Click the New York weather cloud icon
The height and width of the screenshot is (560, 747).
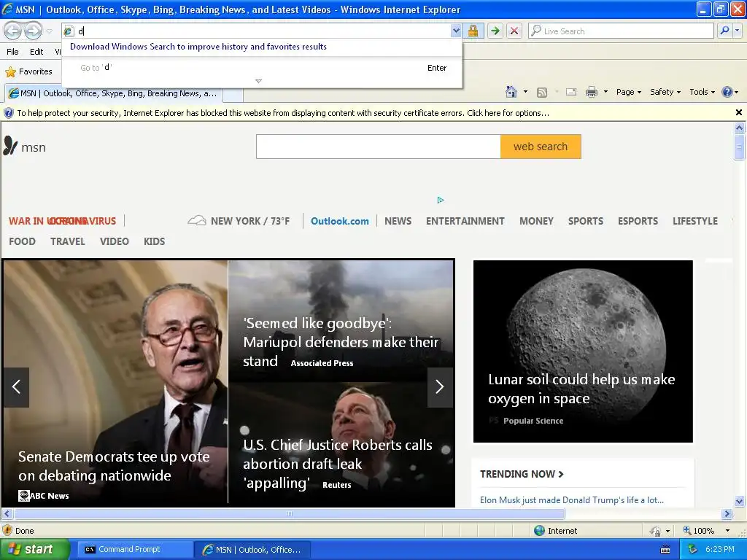[x=197, y=220]
